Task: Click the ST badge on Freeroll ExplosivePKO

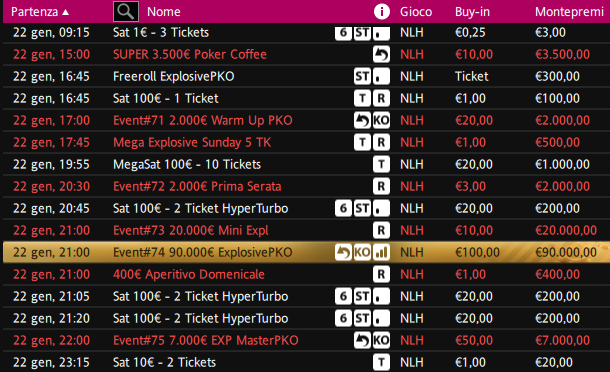Action: pos(362,76)
